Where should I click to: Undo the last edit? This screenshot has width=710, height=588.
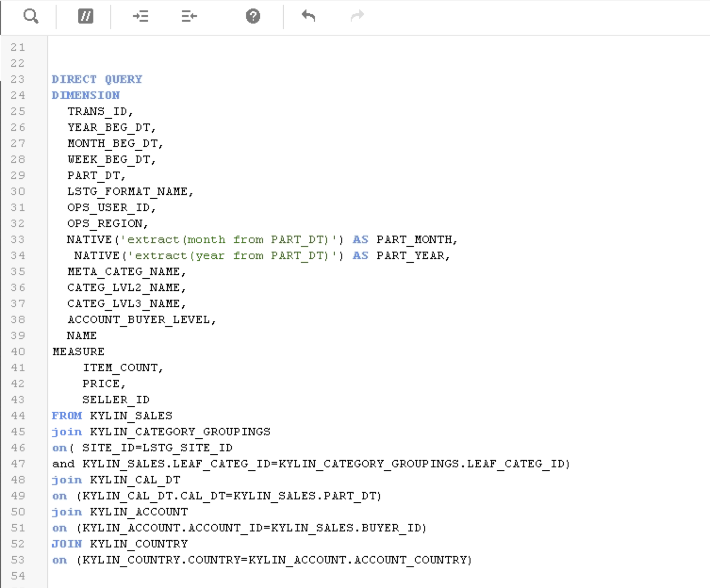[308, 16]
